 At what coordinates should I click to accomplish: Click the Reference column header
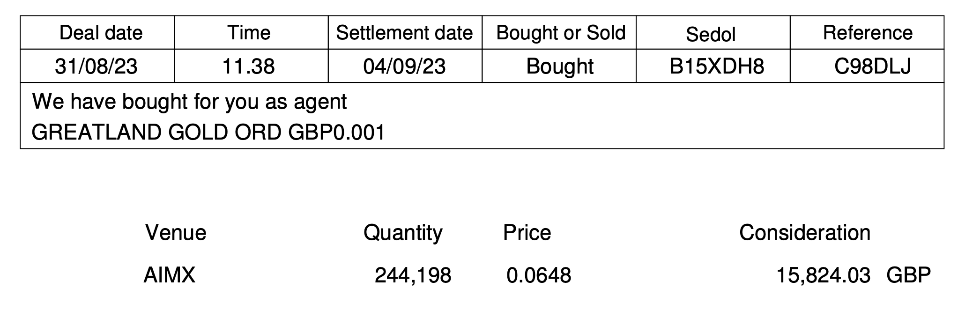point(867,32)
